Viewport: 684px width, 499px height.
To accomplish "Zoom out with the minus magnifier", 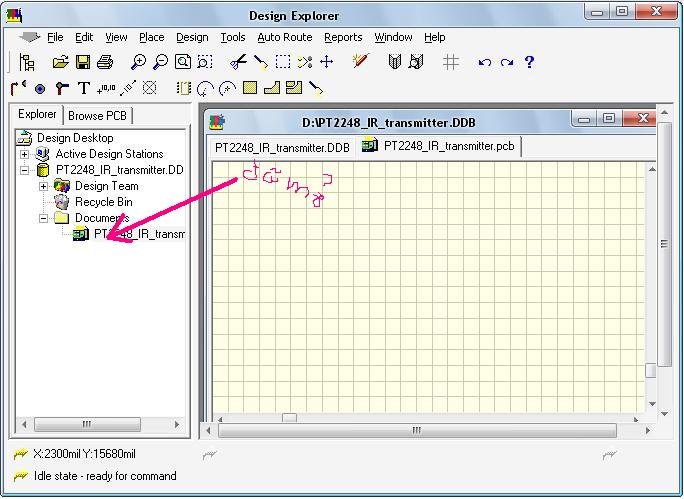I will click(x=161, y=62).
